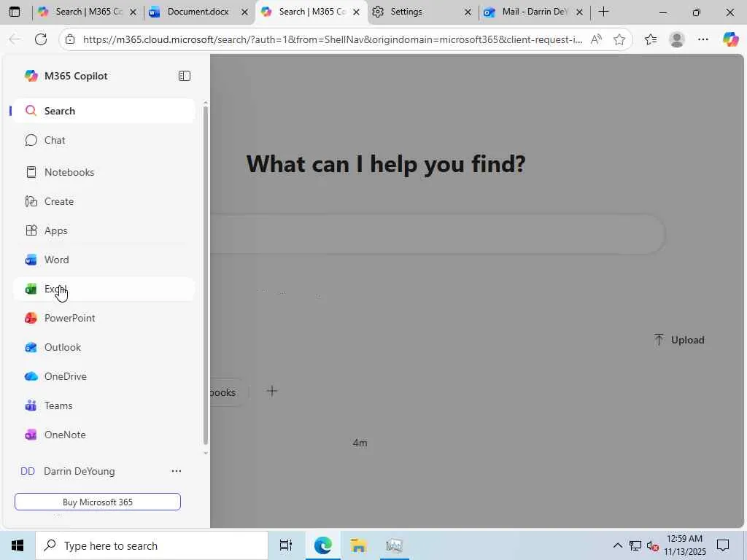Click the Read aloud icon
The image size is (747, 560).
596,39
